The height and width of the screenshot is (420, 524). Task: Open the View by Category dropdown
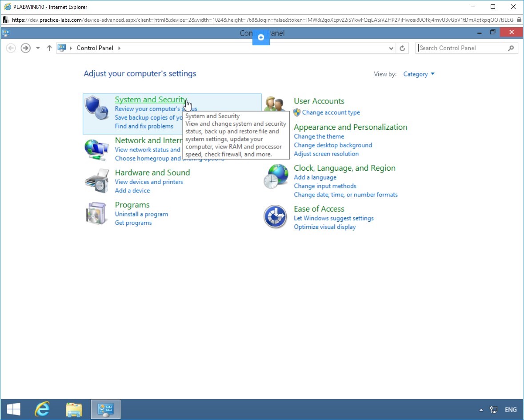[x=419, y=74]
